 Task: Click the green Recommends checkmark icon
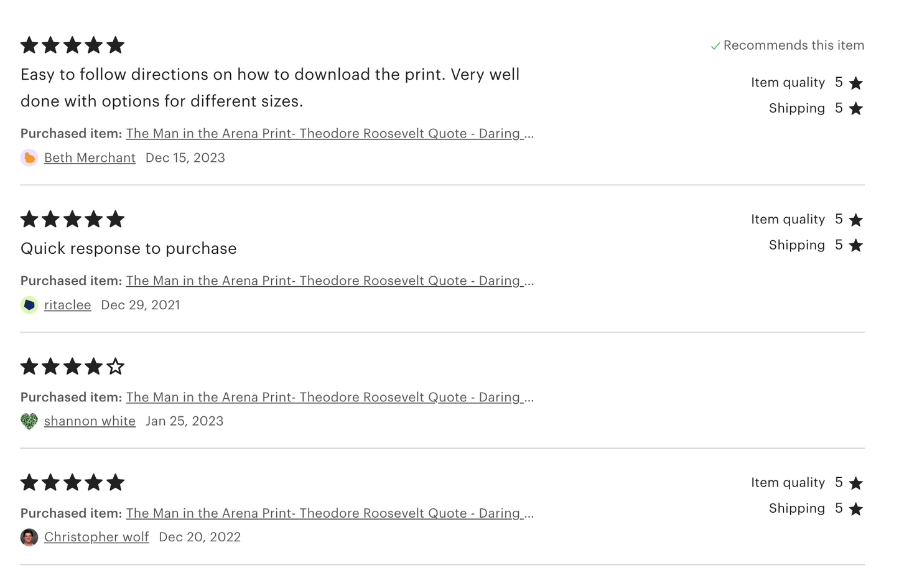click(715, 46)
